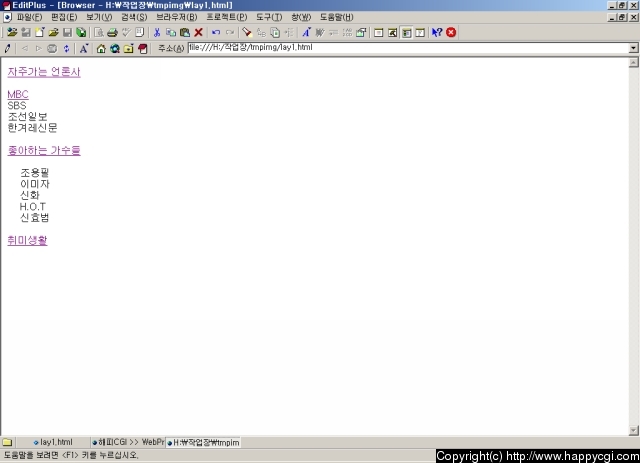Click the document icon left of 파일 menu
Screen dimensions: 640x463
pos(7,17)
